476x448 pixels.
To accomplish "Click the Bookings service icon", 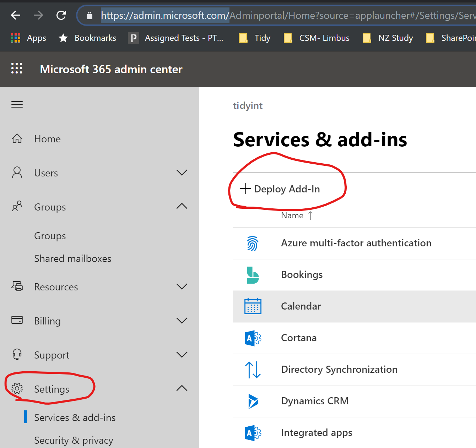I will [x=253, y=275].
